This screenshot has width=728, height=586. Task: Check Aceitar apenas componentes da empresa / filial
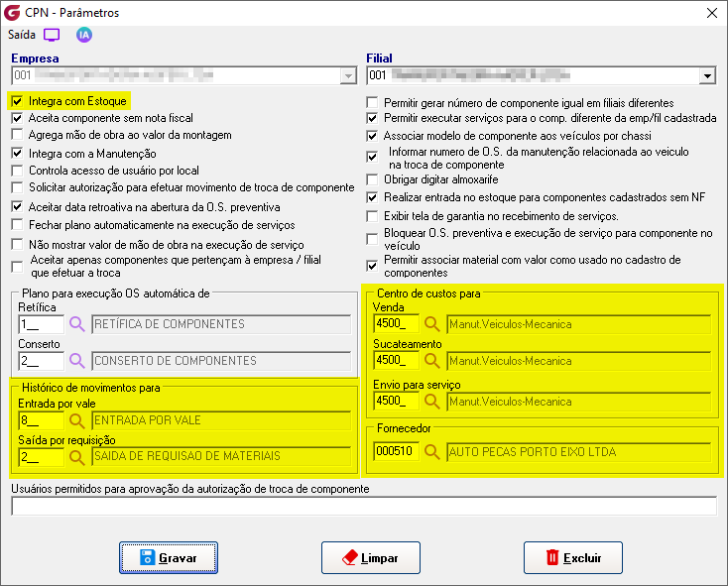(x=17, y=267)
